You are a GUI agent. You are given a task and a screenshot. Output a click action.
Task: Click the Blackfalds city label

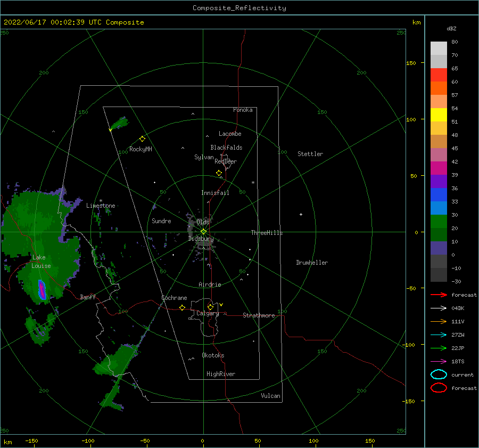pyautogui.click(x=226, y=148)
